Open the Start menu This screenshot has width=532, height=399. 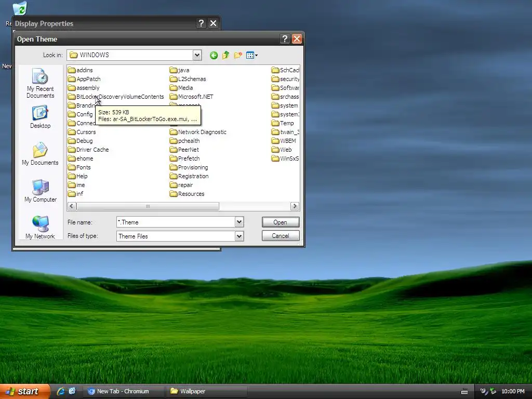(x=25, y=392)
